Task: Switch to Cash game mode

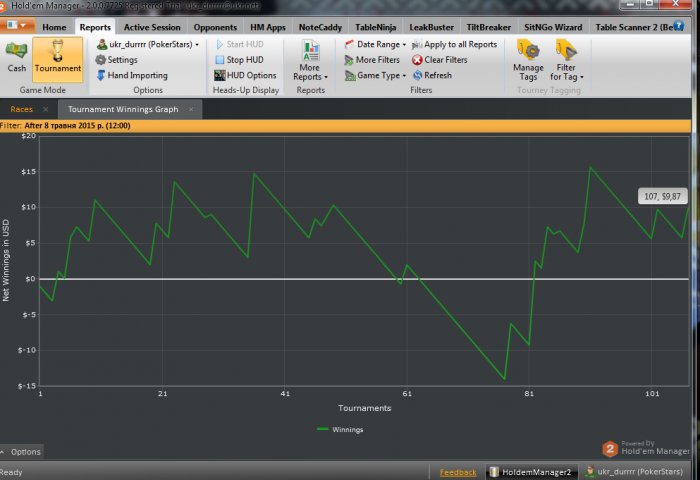Action: point(17,56)
